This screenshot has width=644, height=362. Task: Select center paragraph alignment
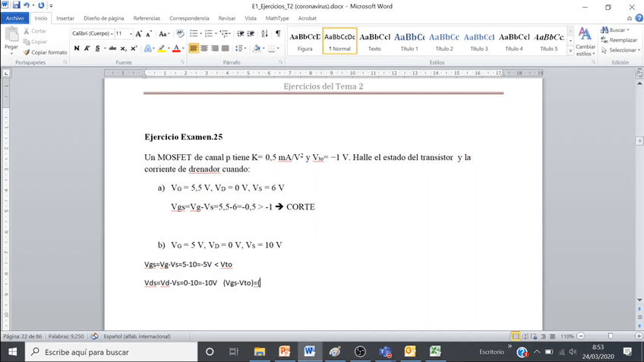204,49
